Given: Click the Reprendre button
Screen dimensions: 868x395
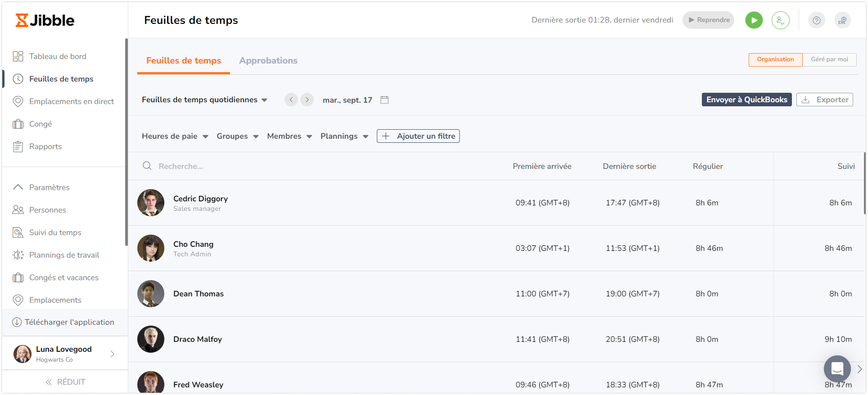Looking at the screenshot, I should point(709,20).
